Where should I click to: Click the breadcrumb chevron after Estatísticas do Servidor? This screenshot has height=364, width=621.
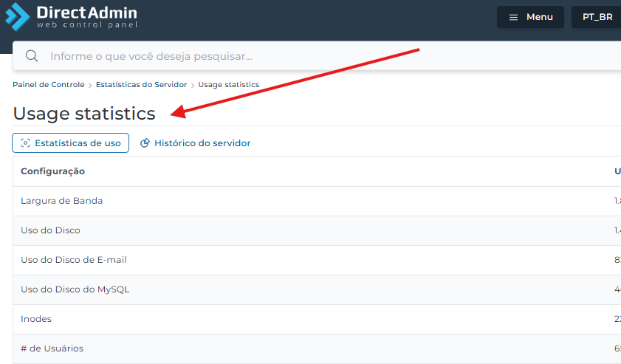(193, 85)
